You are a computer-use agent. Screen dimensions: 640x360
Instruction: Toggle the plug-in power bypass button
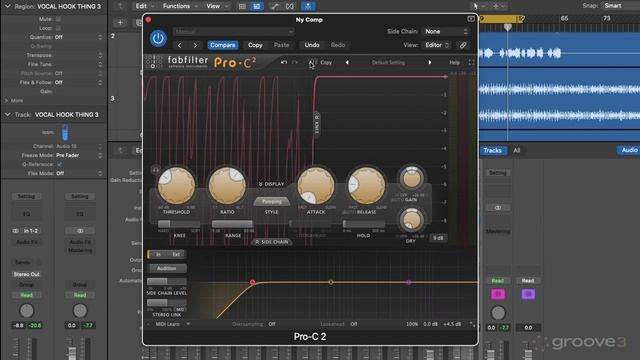pos(158,38)
